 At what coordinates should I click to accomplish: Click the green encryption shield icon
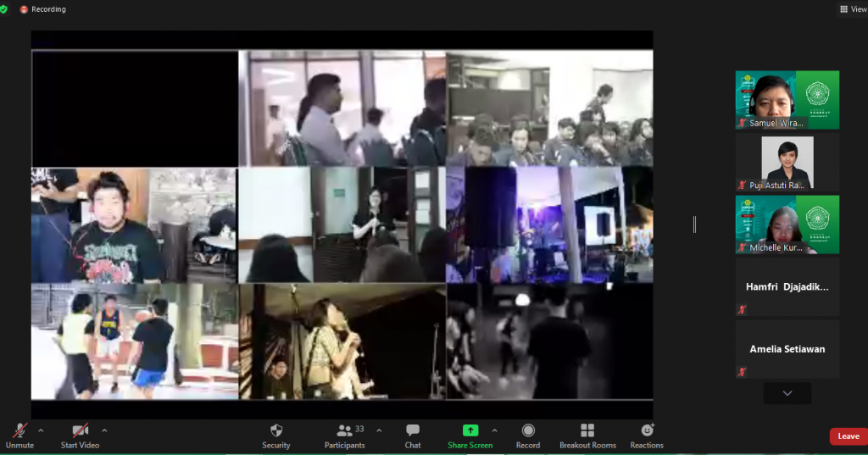4,8
